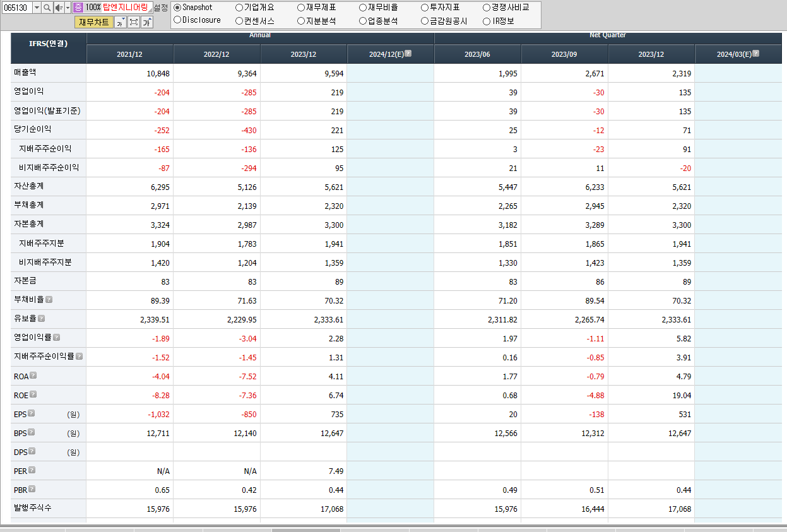The width and height of the screenshot is (787, 532).
Task: Select the 업종분석 radio option
Action: click(363, 21)
